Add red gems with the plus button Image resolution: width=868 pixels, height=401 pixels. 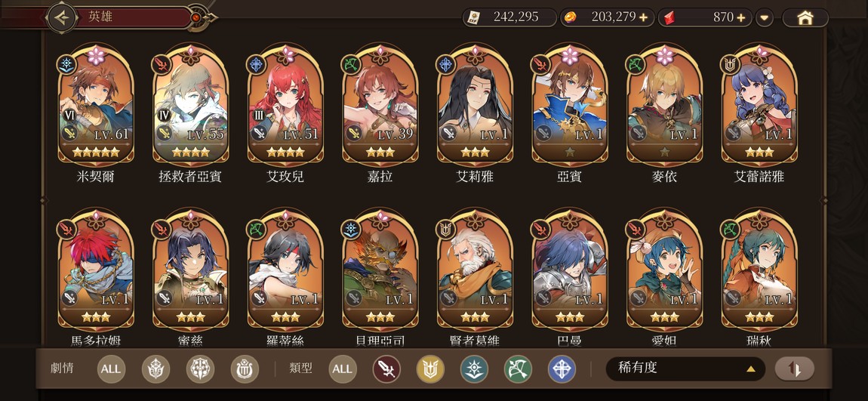pyautogui.click(x=740, y=17)
